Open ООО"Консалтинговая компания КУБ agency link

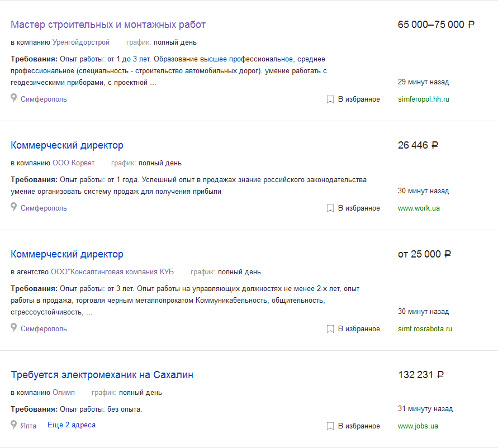click(112, 272)
